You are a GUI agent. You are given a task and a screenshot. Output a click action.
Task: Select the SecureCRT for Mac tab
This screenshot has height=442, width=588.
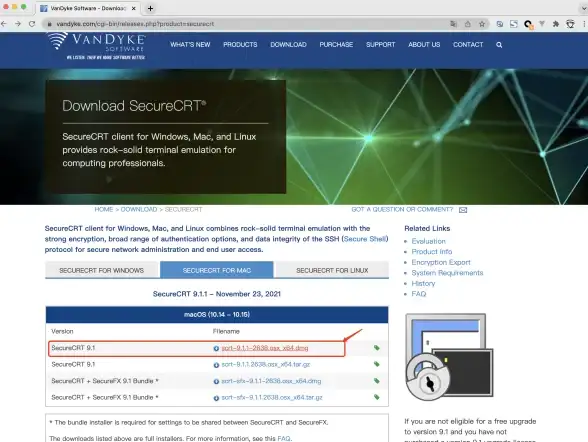(x=217, y=270)
